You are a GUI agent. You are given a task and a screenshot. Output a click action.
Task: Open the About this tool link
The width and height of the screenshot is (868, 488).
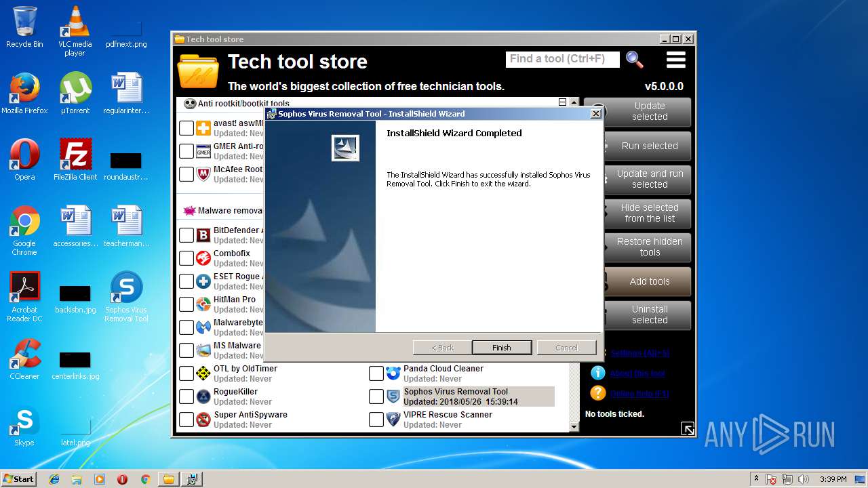637,373
